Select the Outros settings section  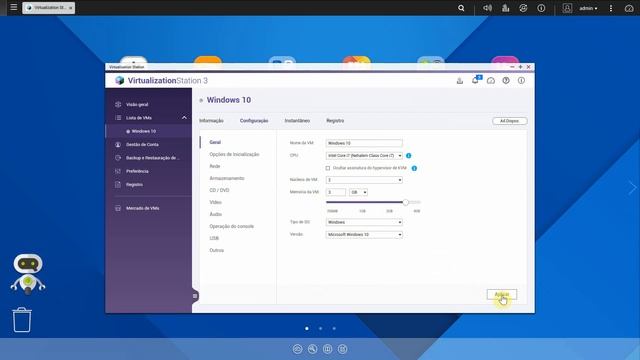click(x=217, y=250)
